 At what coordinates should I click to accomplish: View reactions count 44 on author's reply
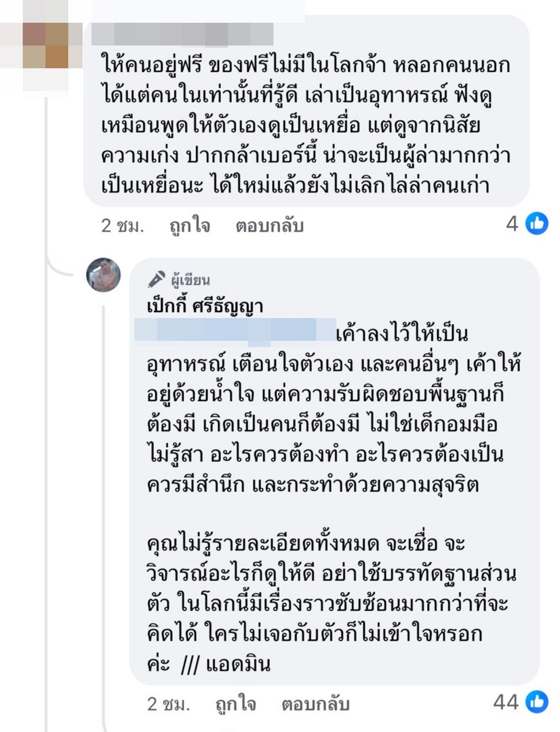506,702
